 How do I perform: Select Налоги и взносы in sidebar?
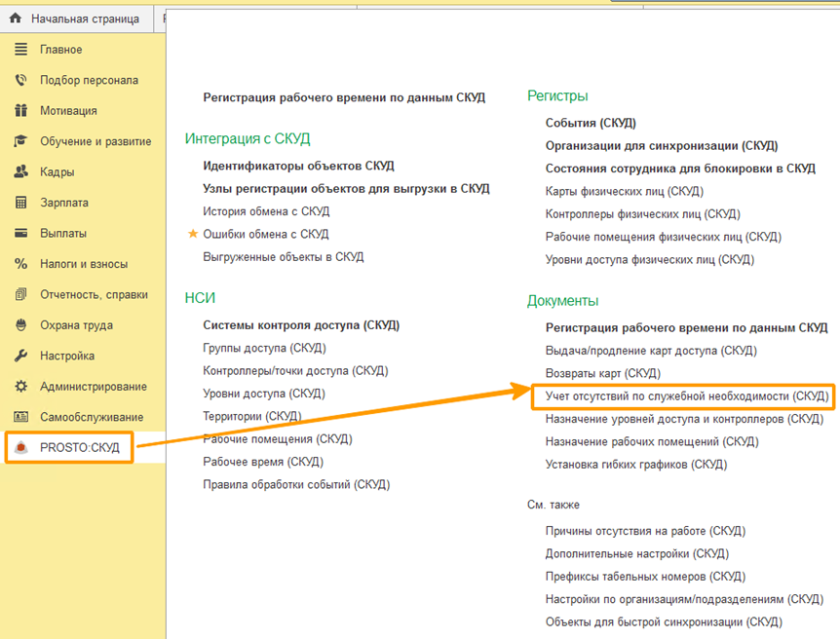tap(83, 264)
